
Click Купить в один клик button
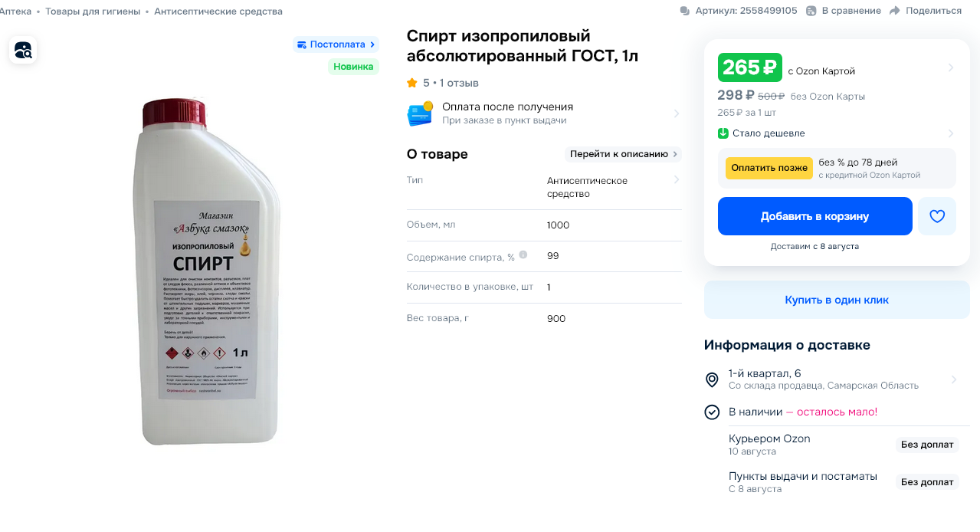click(x=837, y=300)
